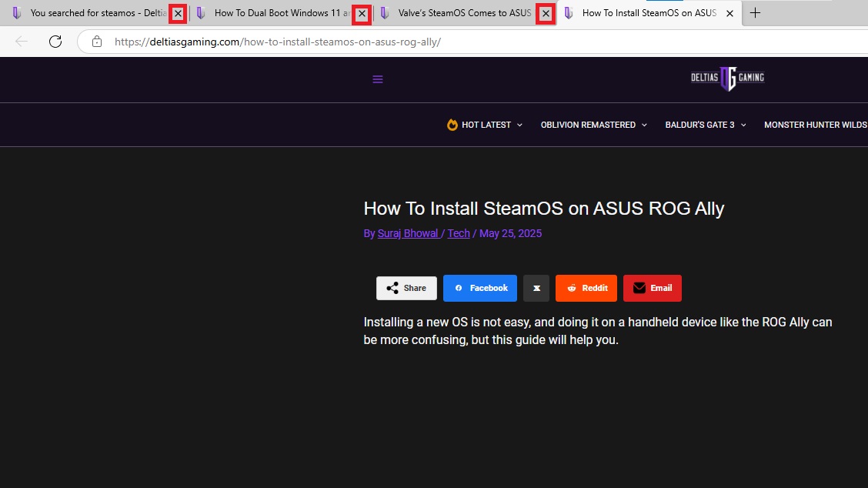
Task: Open a new browser tab
Action: [755, 13]
